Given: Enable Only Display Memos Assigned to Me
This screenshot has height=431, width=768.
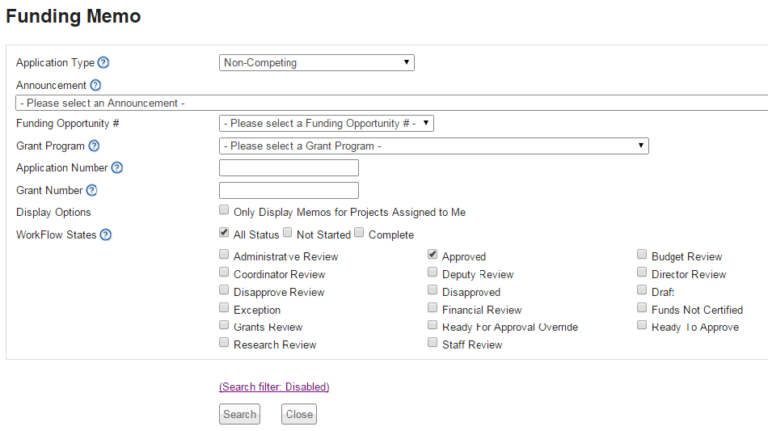Looking at the screenshot, I should click(x=224, y=211).
